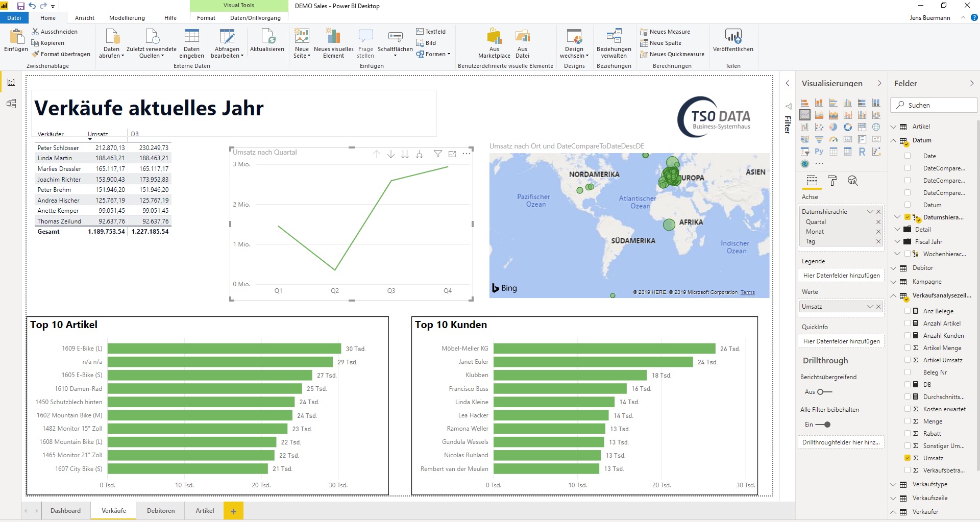Image resolution: width=980 pixels, height=522 pixels.
Task: Select the line chart visualization icon
Action: pyautogui.click(x=805, y=115)
